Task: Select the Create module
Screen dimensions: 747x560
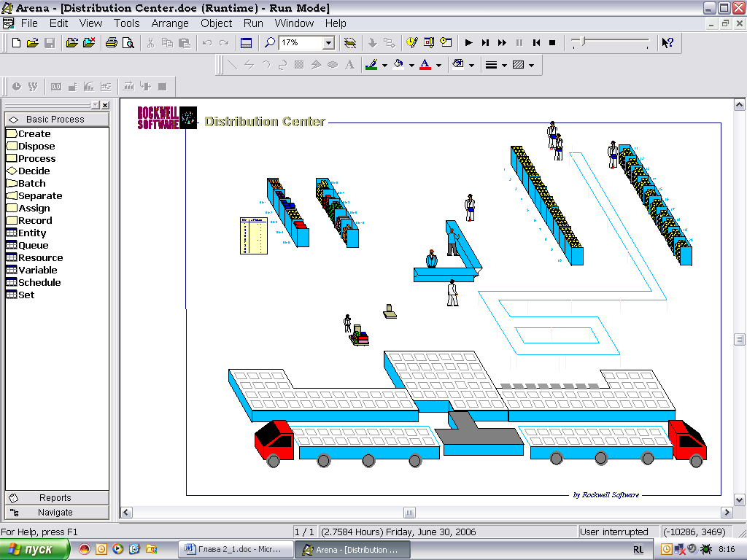Action: coord(28,134)
